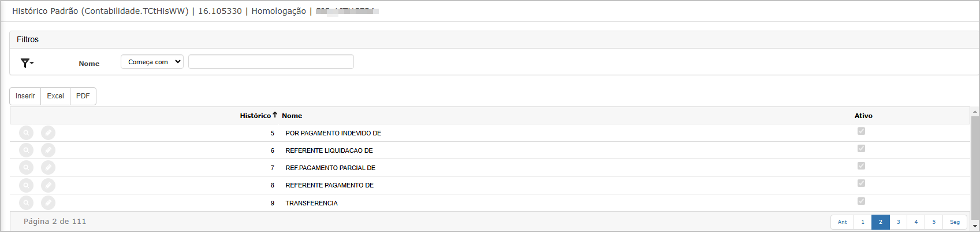The height and width of the screenshot is (232, 980).
Task: Focus the Nome filter text field
Action: (271, 62)
